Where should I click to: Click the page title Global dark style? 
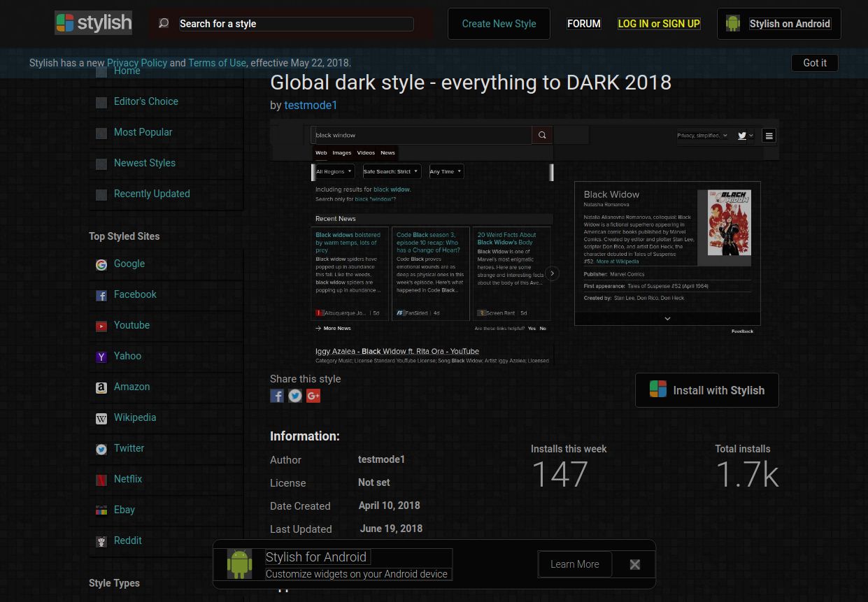click(471, 83)
